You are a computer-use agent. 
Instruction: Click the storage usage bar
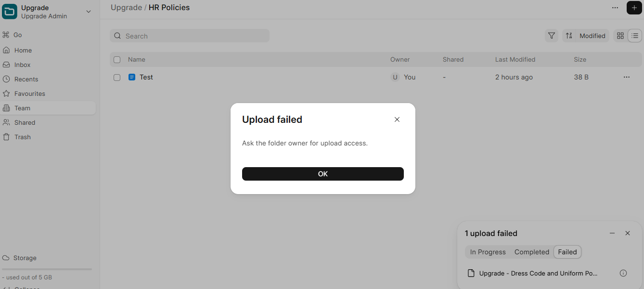(47, 269)
